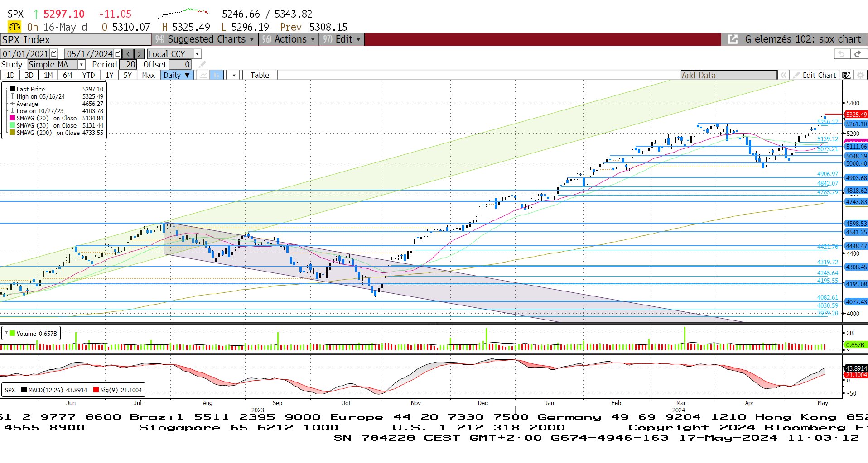The width and height of the screenshot is (868, 463).
Task: Click the Offset field showing 0
Action: pos(180,64)
